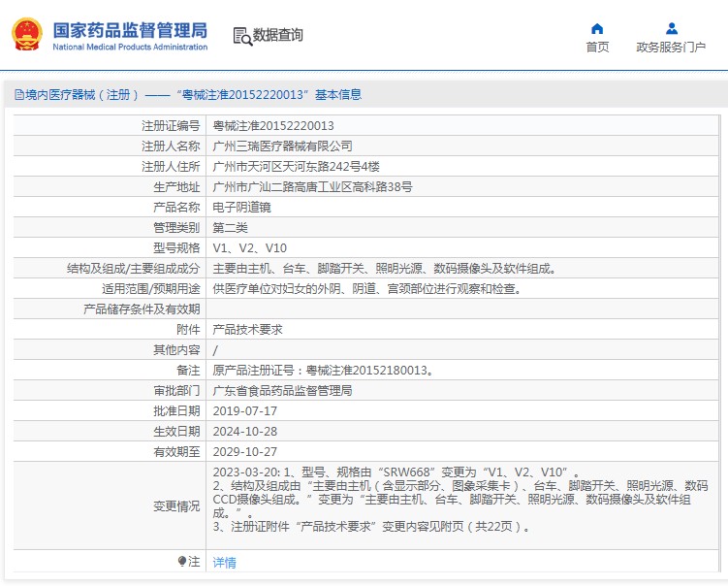Select change line 3、注册证附件 共22页

[371, 527]
